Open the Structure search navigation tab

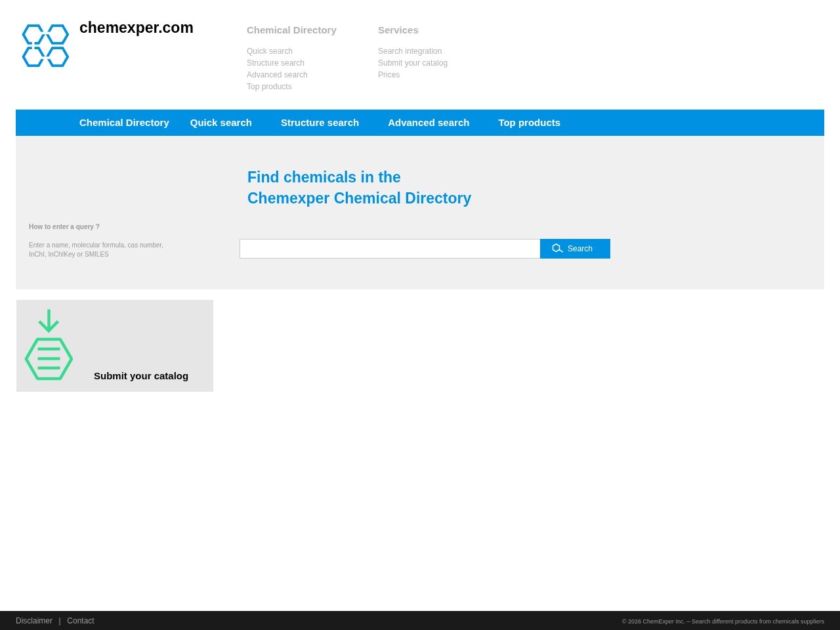click(320, 123)
